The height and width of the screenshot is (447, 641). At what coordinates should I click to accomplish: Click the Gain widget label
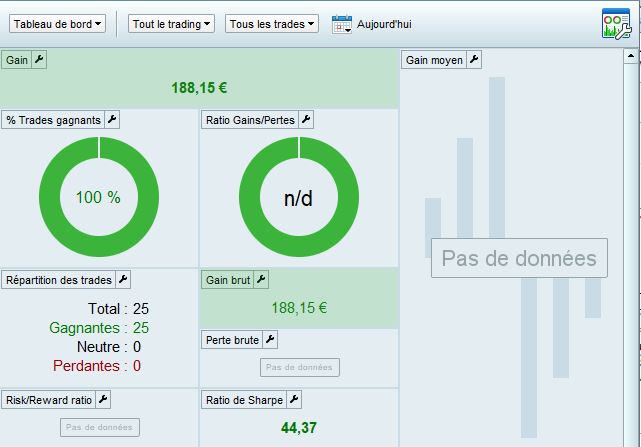click(17, 60)
